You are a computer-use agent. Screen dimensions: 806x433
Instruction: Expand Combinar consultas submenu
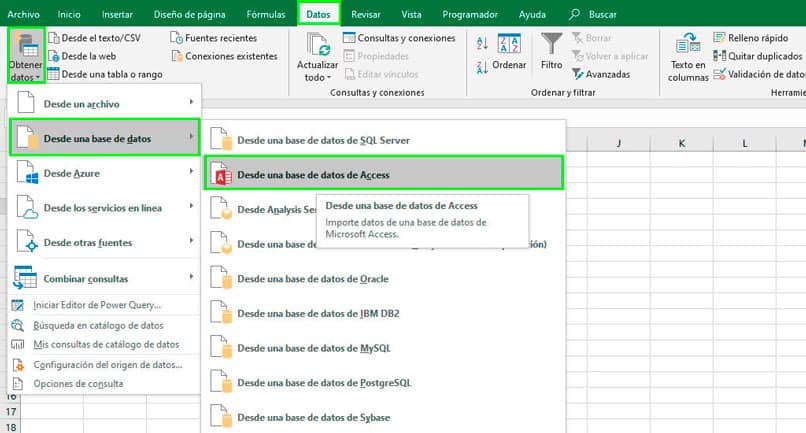pos(105,278)
